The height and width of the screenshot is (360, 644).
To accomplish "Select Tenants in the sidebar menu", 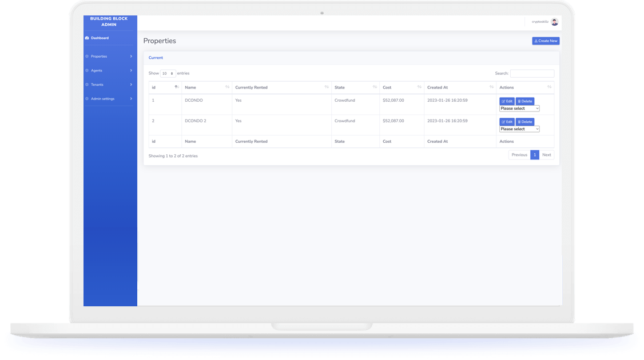I will pyautogui.click(x=97, y=85).
